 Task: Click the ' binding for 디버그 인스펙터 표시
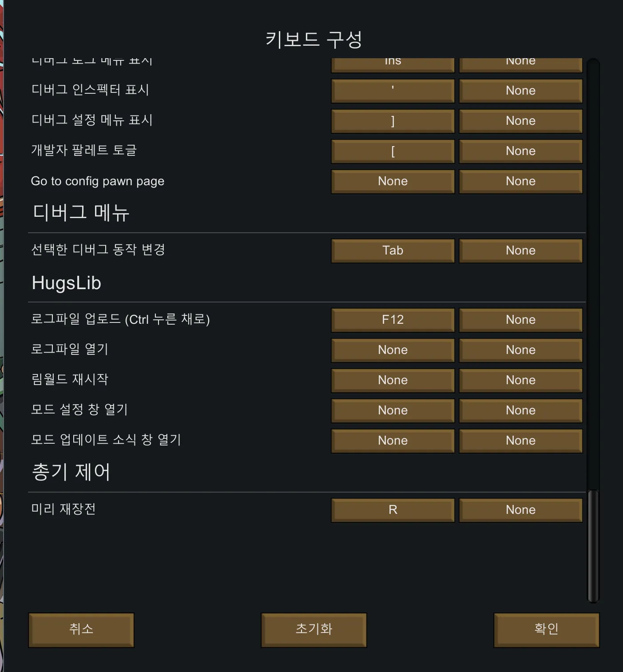tap(393, 91)
